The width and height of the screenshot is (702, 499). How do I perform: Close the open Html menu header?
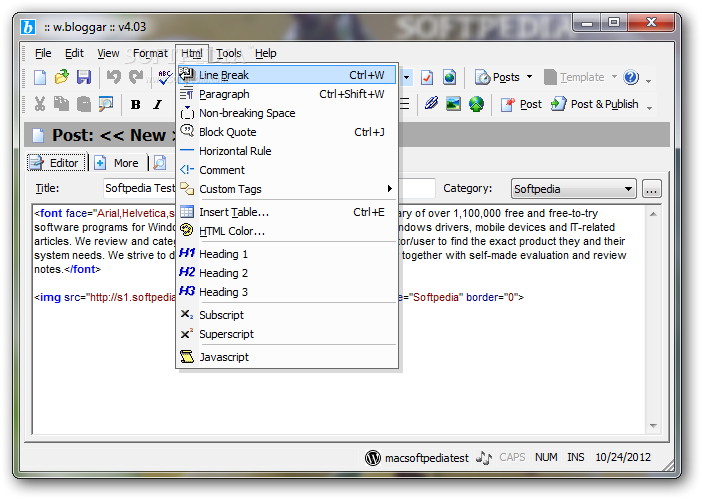[192, 53]
